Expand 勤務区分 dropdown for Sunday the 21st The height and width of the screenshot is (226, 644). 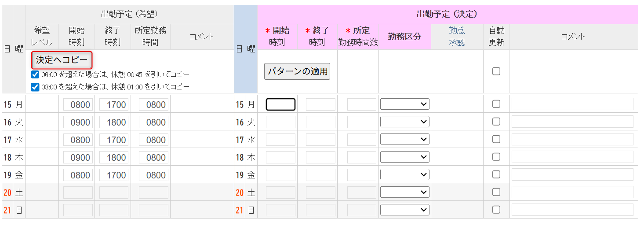click(404, 210)
